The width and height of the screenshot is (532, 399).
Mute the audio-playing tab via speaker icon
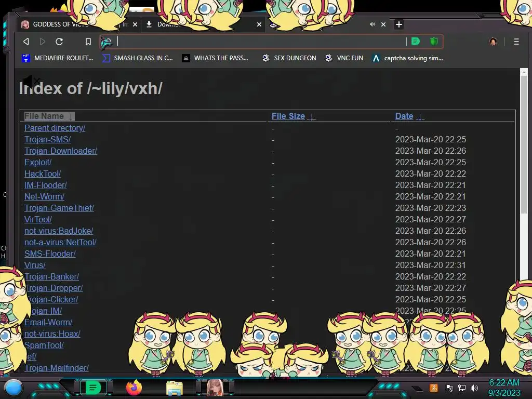pyautogui.click(x=372, y=24)
